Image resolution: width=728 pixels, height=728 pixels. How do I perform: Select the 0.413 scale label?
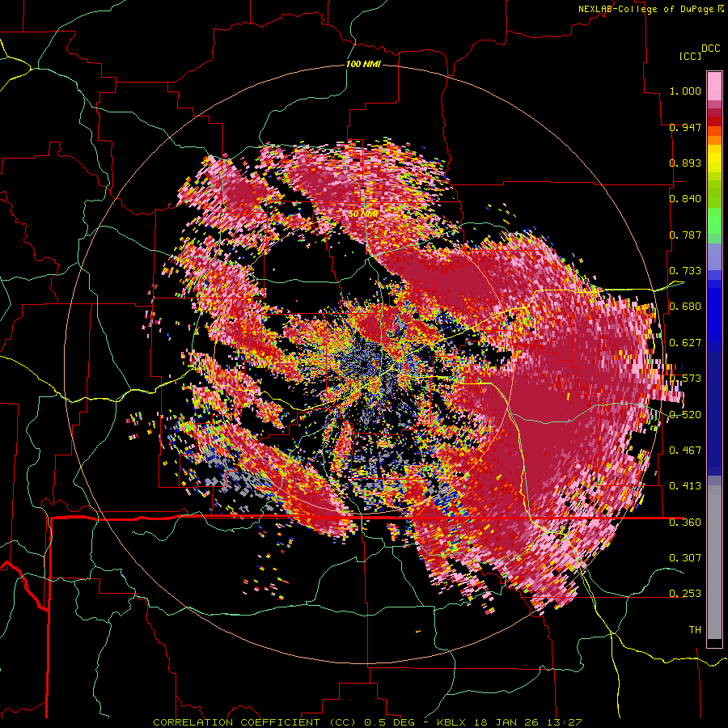pos(685,486)
